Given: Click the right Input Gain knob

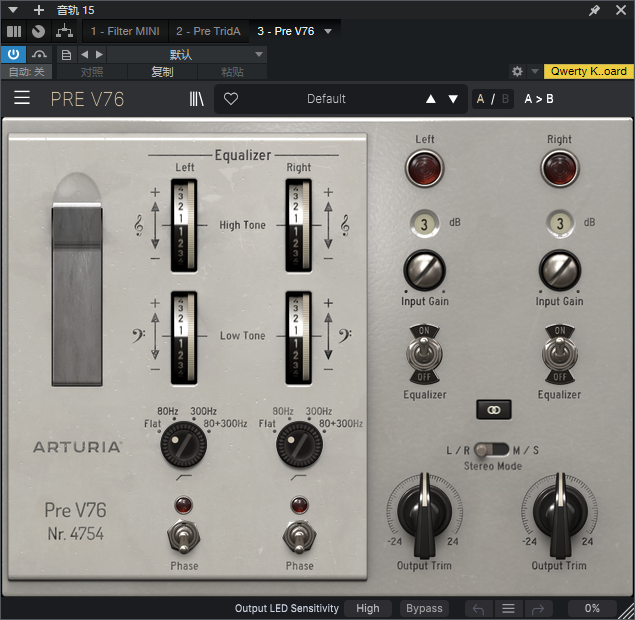Looking at the screenshot, I should [560, 270].
